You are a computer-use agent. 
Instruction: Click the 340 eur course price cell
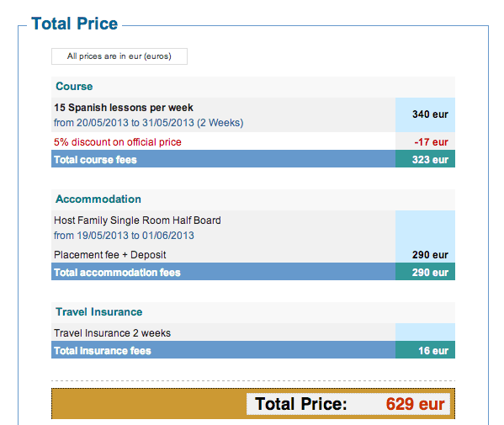tap(425, 114)
